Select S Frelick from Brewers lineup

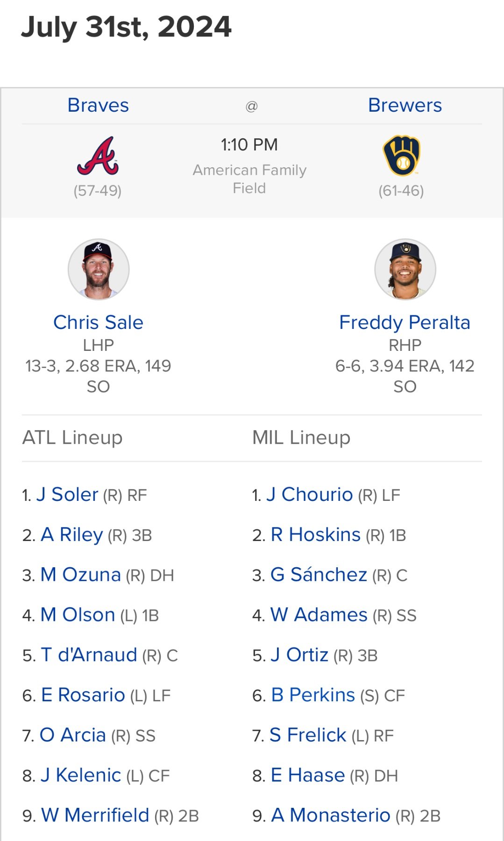click(x=308, y=735)
